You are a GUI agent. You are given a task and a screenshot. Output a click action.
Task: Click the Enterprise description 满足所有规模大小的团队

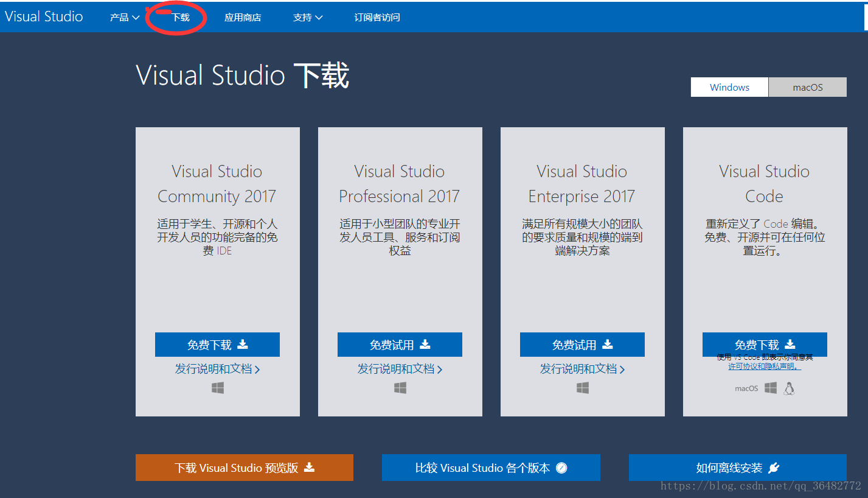582,224
